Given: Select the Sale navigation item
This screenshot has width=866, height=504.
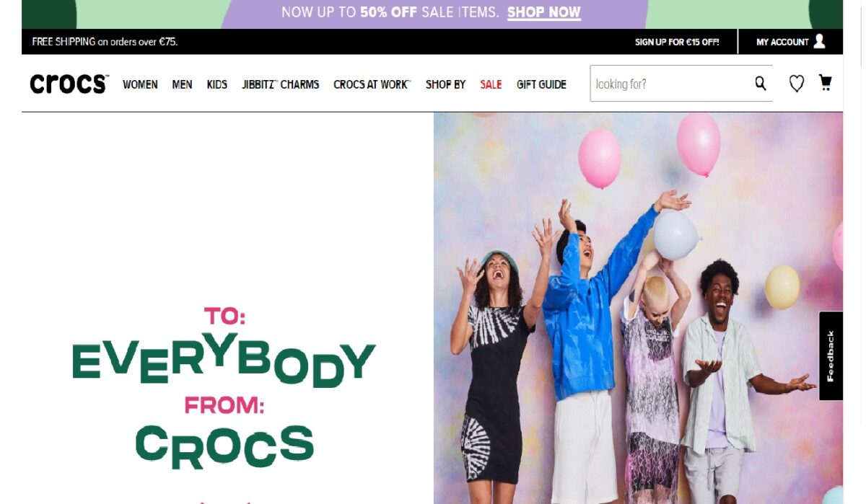Looking at the screenshot, I should tap(491, 84).
